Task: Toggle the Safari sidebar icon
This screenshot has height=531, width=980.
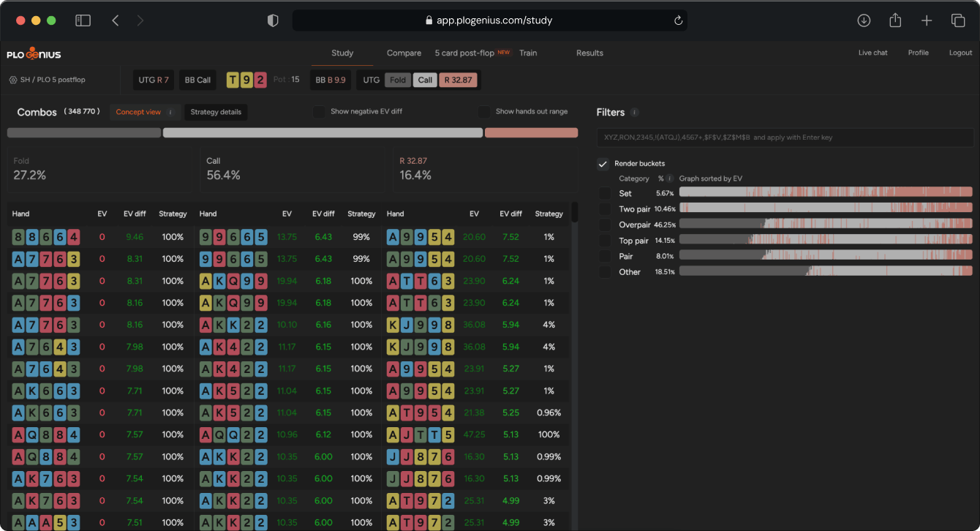Action: 83,20
